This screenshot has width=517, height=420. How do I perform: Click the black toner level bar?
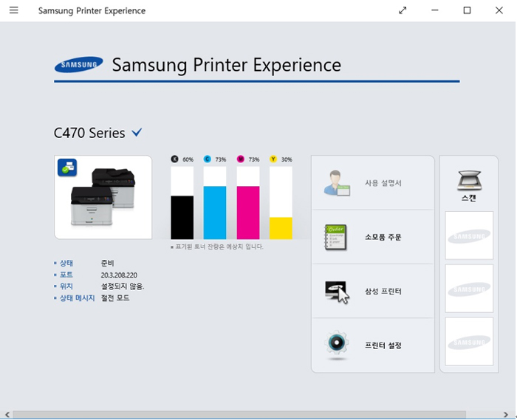182,202
